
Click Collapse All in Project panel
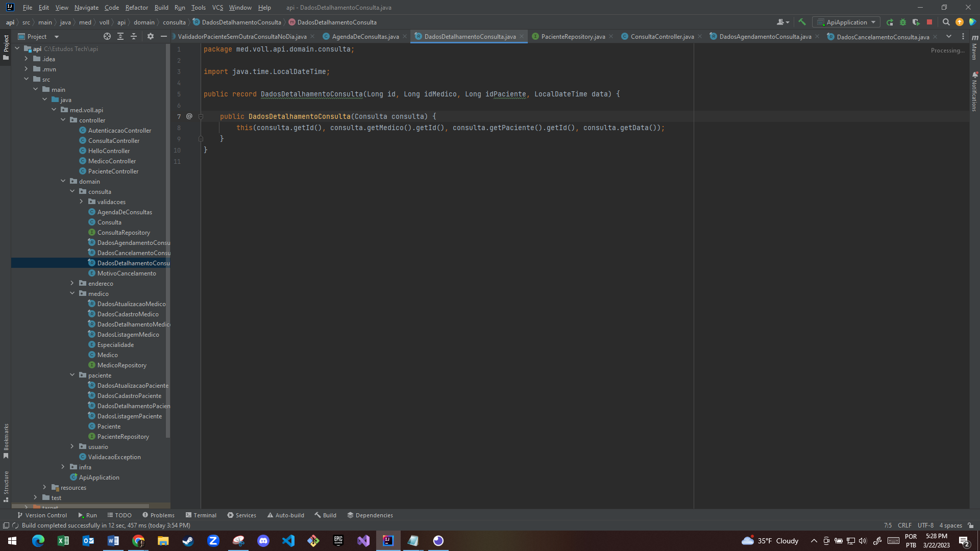pos(134,36)
